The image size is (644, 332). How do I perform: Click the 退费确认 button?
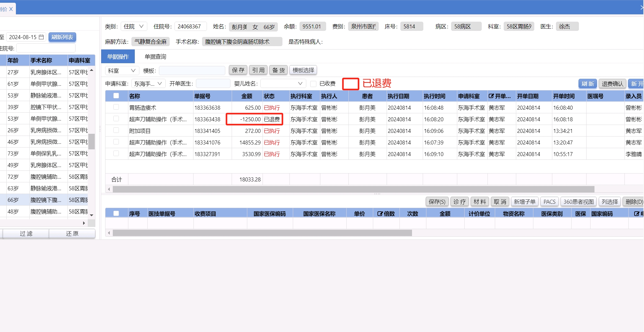point(612,84)
